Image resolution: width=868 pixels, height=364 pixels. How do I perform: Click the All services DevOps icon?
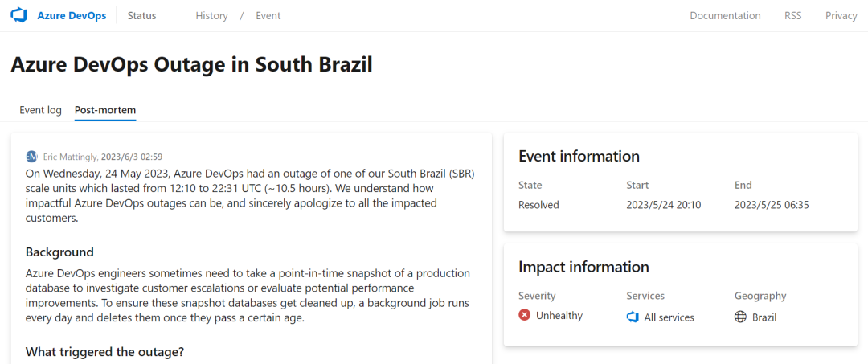pyautogui.click(x=633, y=317)
